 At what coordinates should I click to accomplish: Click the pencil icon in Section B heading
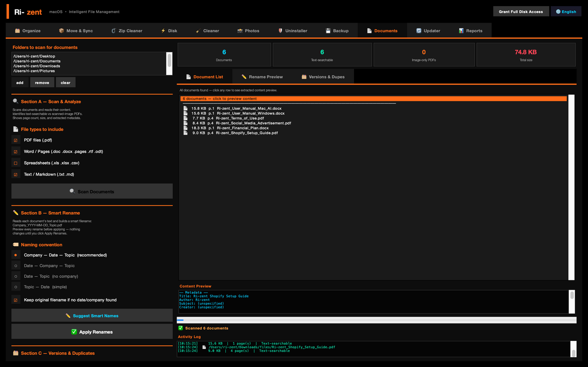point(15,213)
